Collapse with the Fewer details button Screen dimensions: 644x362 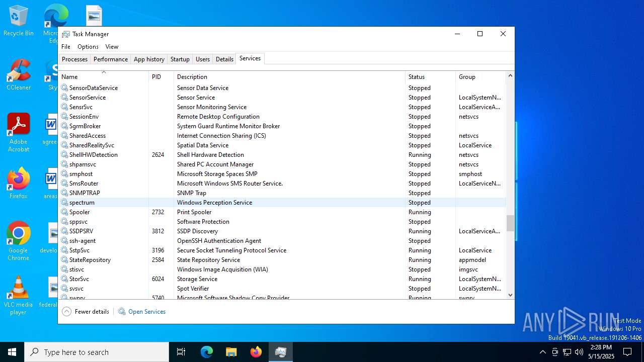pos(86,312)
